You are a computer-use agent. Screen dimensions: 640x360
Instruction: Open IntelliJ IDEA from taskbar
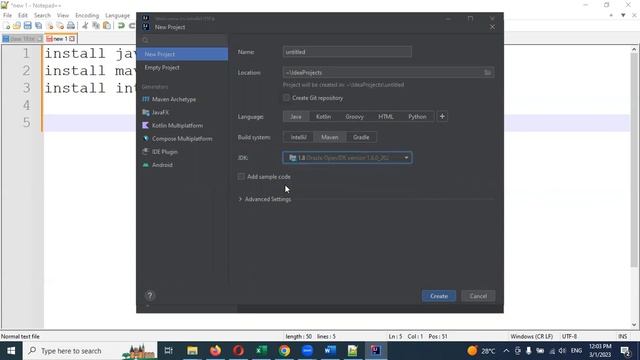[x=376, y=351]
